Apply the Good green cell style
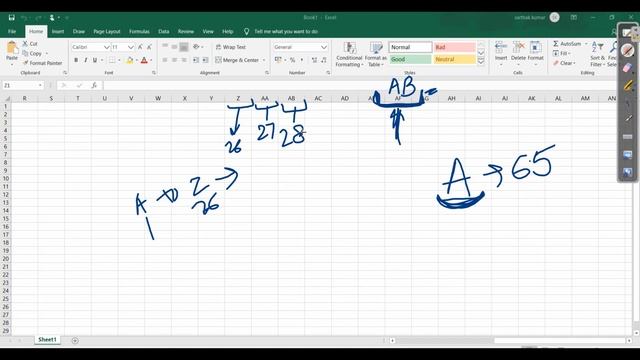 [x=410, y=59]
